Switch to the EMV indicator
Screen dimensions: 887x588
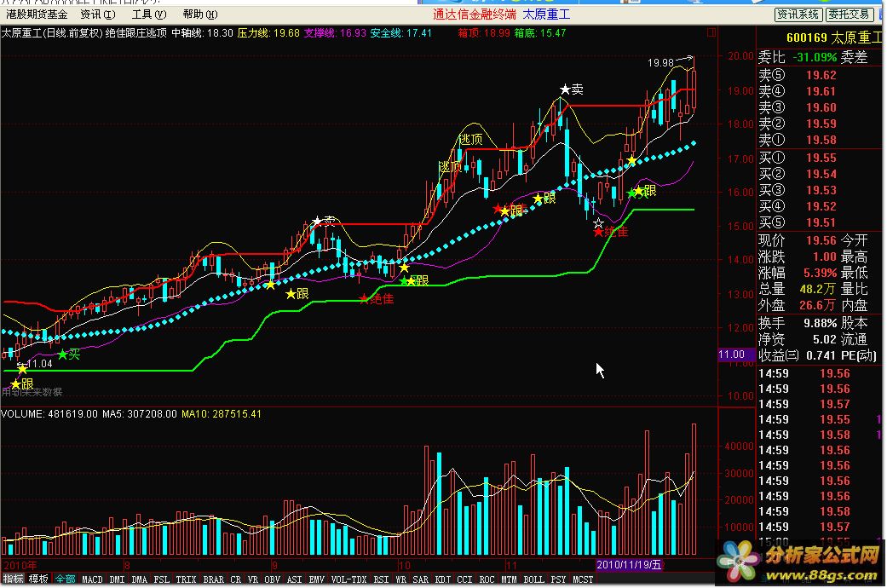(317, 579)
